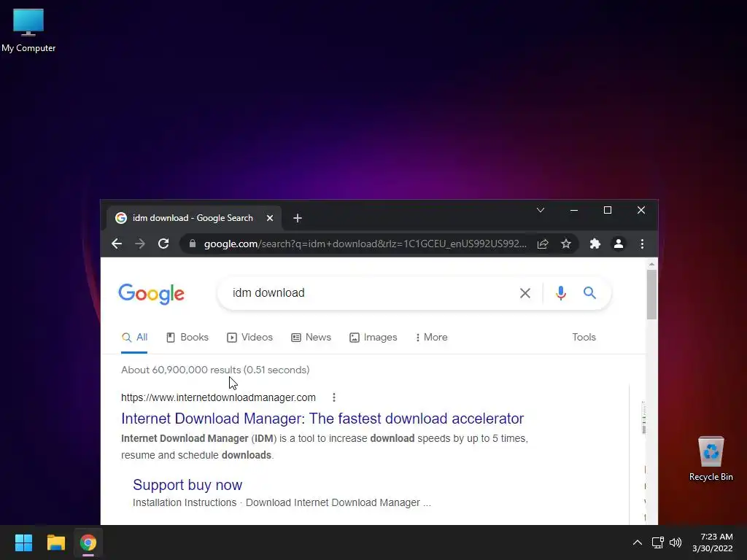Click the page's vertical scrollbar thumb
747x560 pixels.
coord(651,295)
